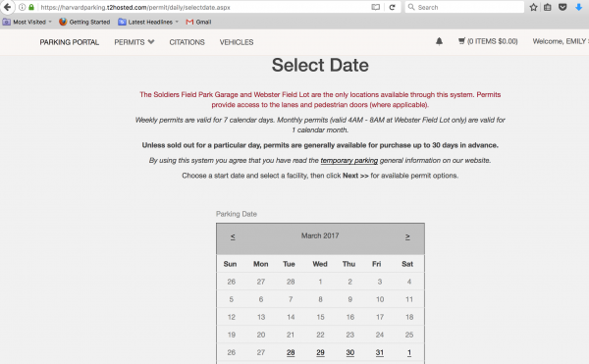This screenshot has width=589, height=364.
Task: Open Most Visited bookmarks dropdown
Action: click(x=27, y=23)
